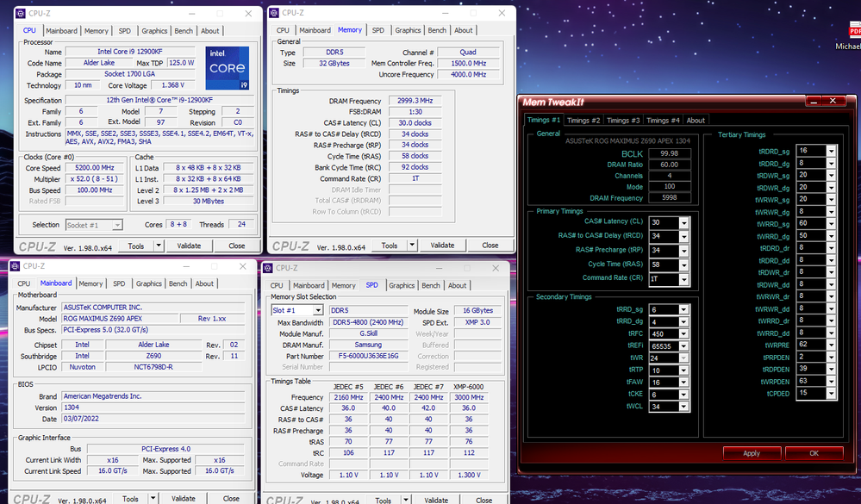Open CAS# Latency (CL) dropdown in Mem TweakIt
This screenshot has width=861, height=504.
tap(683, 222)
